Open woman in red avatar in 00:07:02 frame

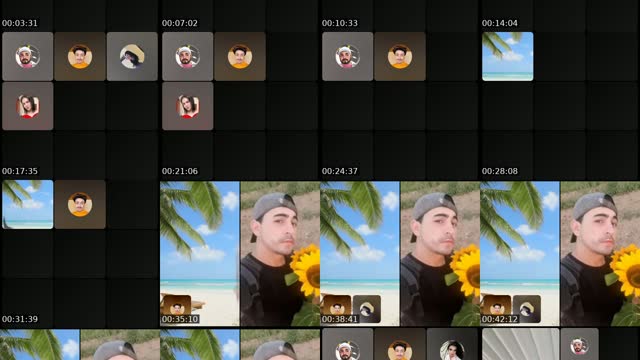click(187, 106)
